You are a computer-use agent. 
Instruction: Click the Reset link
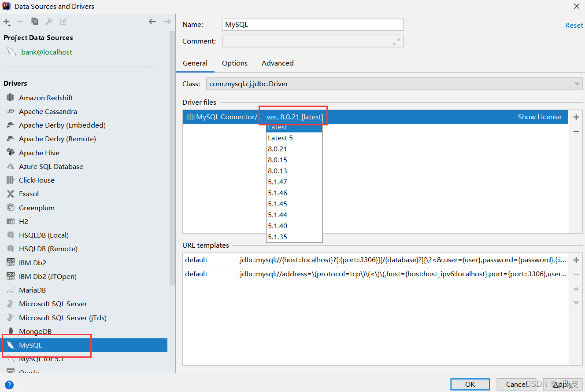coord(574,25)
